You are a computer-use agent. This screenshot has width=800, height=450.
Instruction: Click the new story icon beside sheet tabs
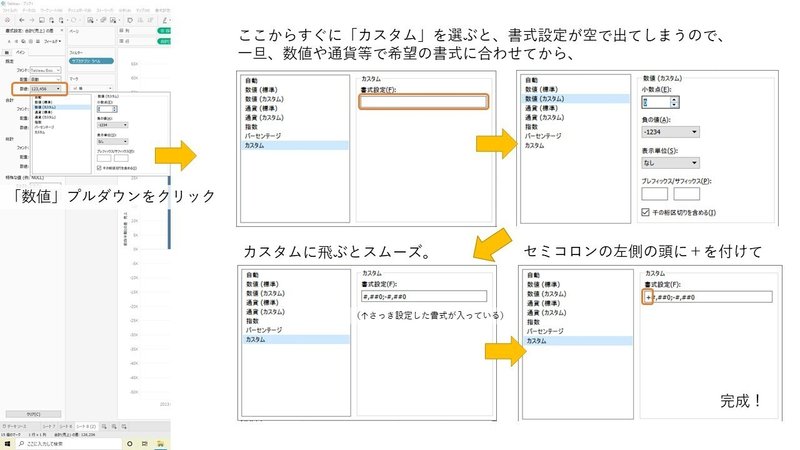(124, 427)
